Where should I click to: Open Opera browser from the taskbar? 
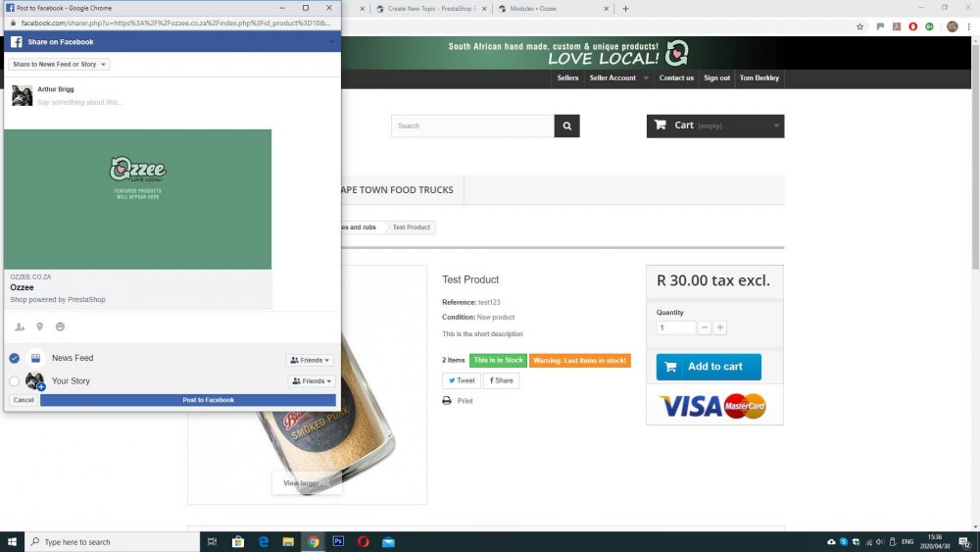364,542
